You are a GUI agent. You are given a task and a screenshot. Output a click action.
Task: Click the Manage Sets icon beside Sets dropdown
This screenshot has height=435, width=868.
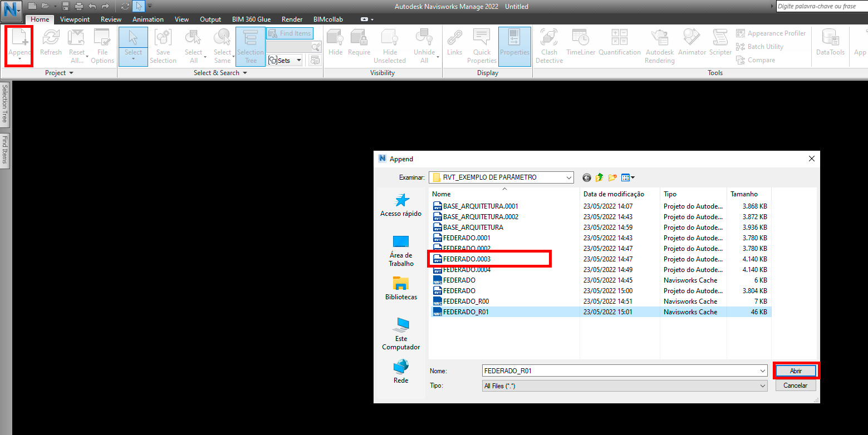[315, 60]
